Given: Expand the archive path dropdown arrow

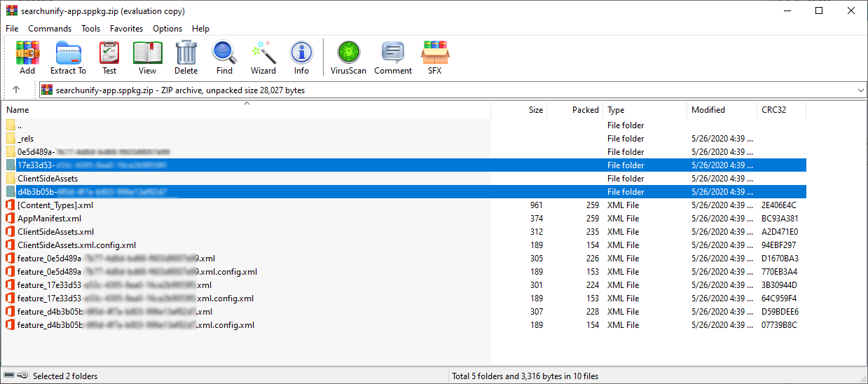Looking at the screenshot, I should [x=860, y=90].
